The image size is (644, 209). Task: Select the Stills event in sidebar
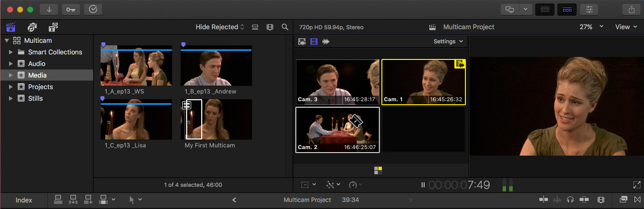click(35, 99)
